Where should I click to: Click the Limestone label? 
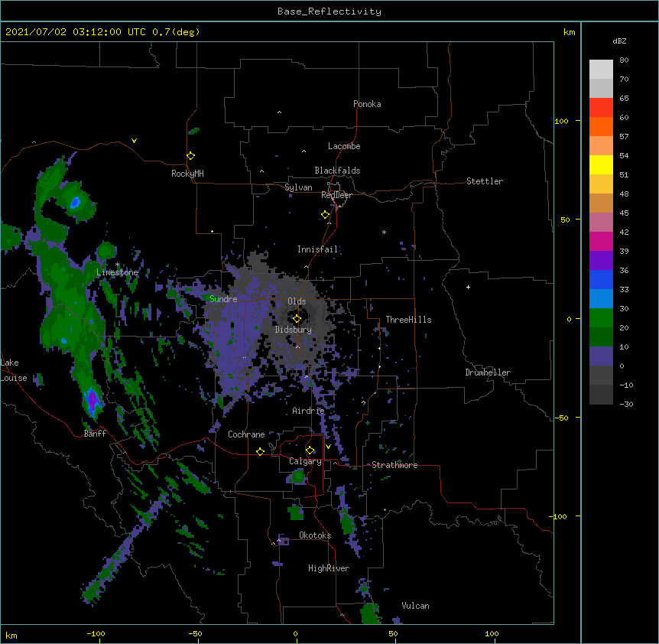click(117, 272)
